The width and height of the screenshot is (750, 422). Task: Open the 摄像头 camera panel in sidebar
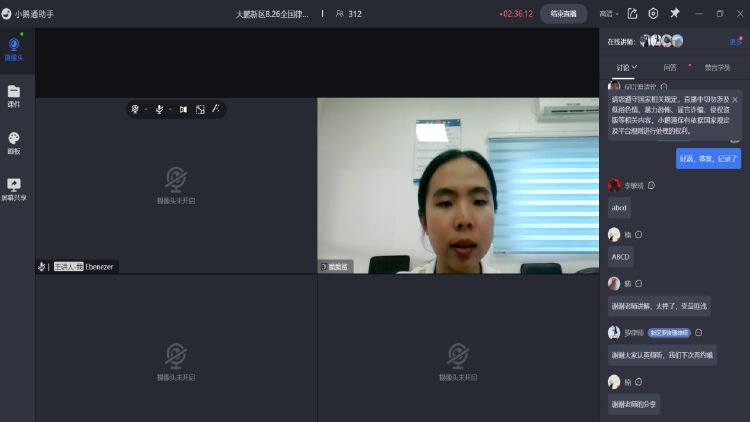pos(14,49)
